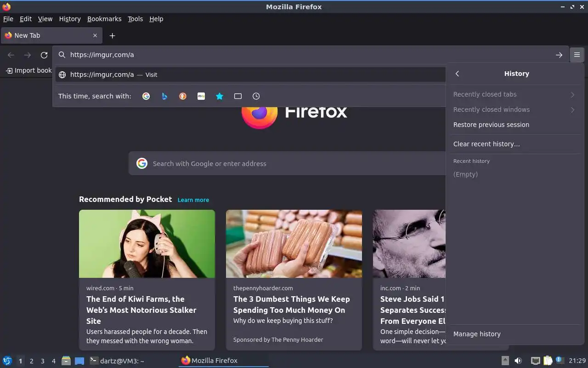Viewport: 588px width, 368px height.
Task: Click the magnifier icon in the address bar
Action: [62, 55]
